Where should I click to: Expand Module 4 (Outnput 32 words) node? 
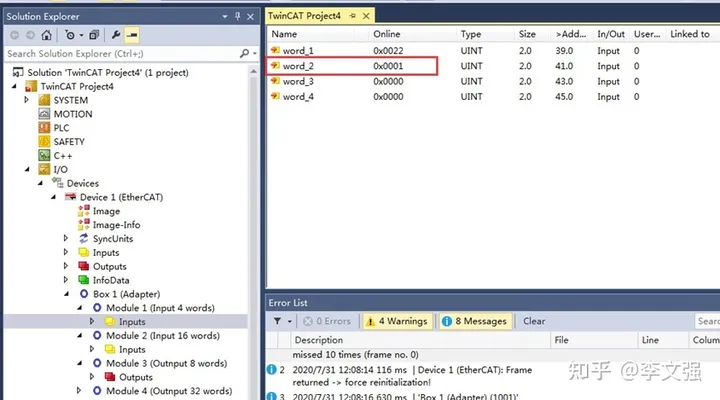pos(79,390)
